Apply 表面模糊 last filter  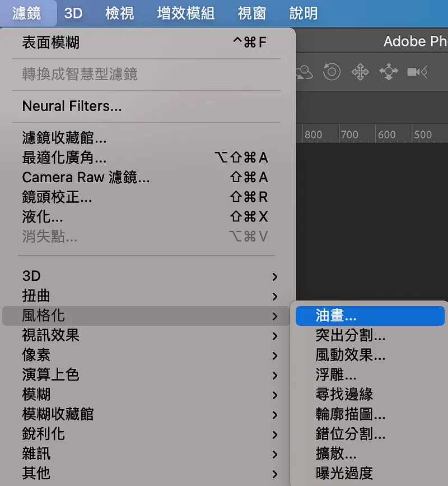pos(146,43)
